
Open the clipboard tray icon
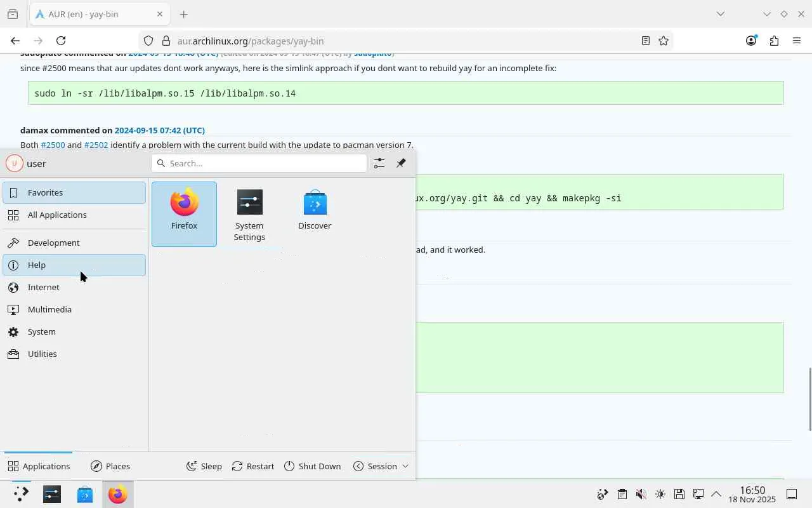pos(622,494)
